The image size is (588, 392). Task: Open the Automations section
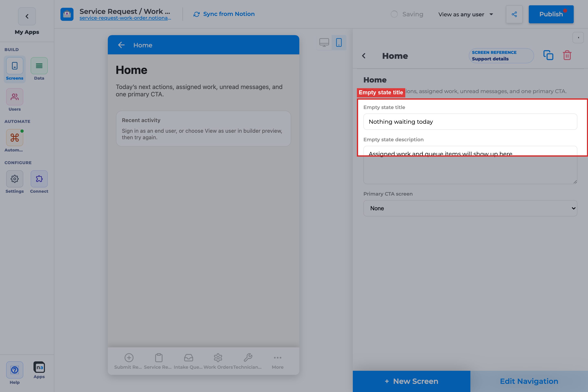click(x=14, y=141)
